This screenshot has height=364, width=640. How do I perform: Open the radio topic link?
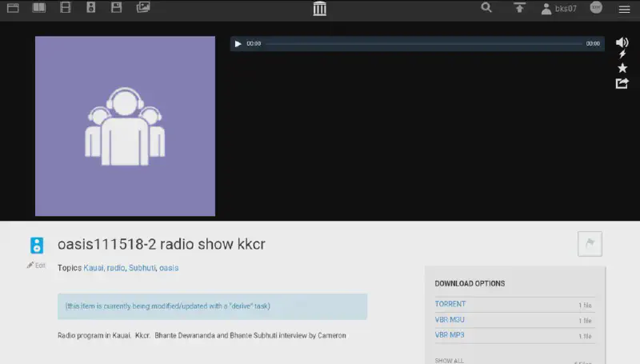tap(116, 268)
